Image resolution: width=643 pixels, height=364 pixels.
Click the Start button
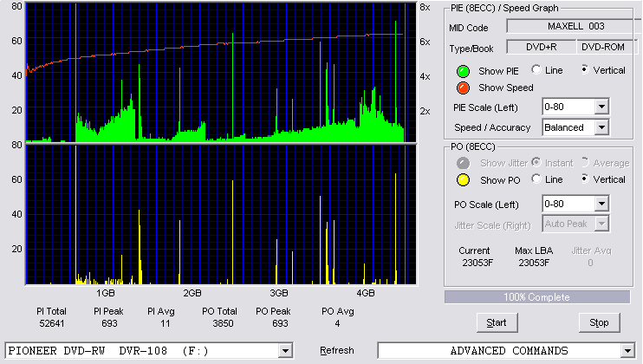(497, 323)
